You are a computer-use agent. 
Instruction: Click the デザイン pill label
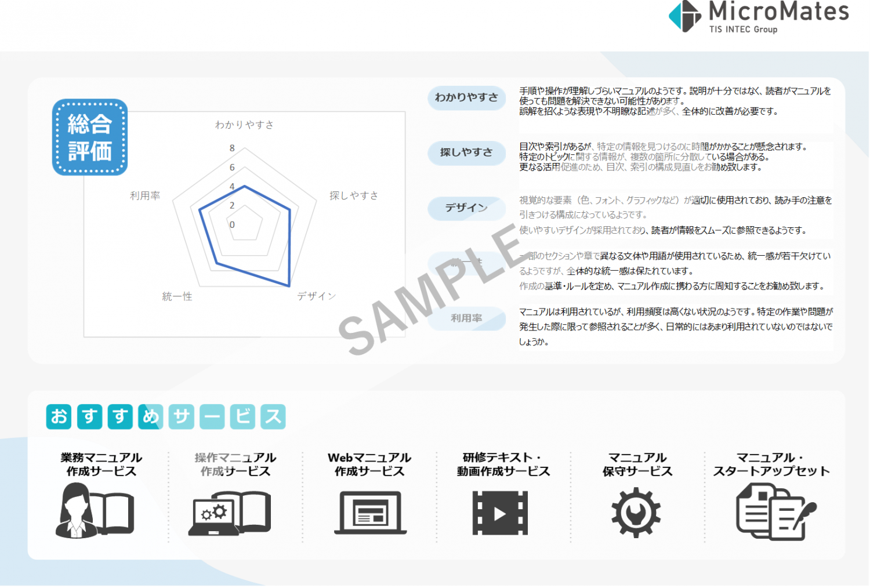(x=467, y=208)
